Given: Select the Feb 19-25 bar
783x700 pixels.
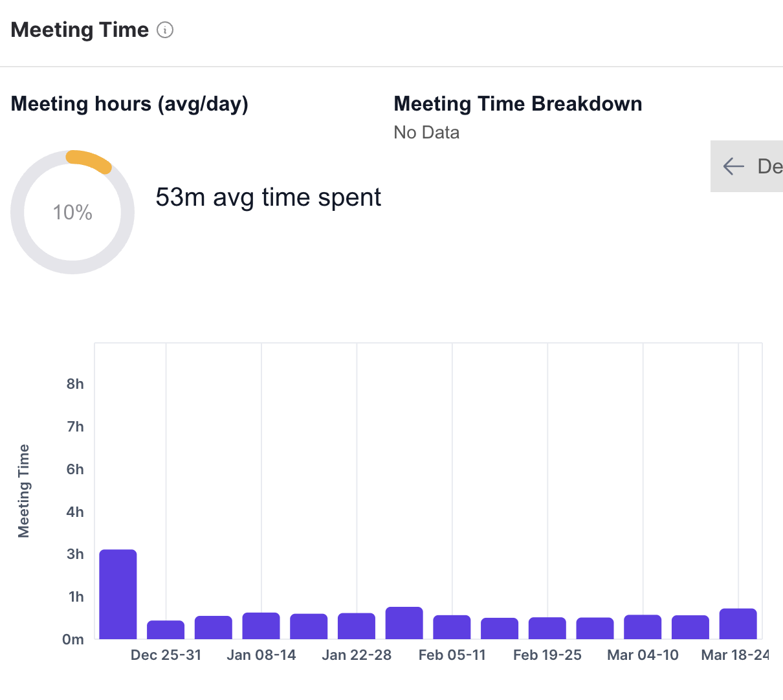Looking at the screenshot, I should pos(547,628).
